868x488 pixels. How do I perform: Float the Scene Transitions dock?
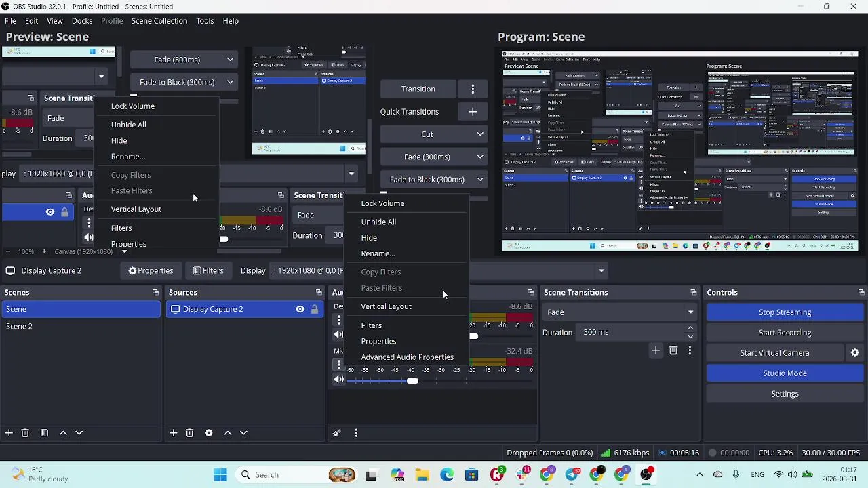[x=693, y=292]
